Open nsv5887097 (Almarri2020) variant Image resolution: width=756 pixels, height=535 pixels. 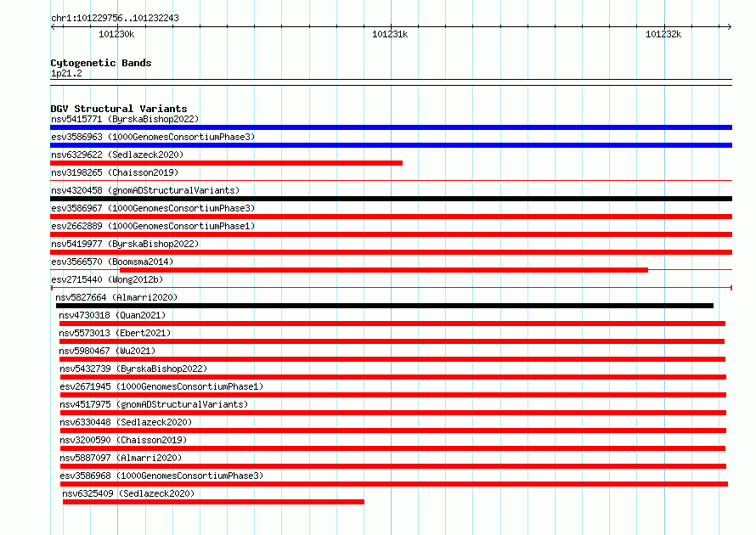121,458
